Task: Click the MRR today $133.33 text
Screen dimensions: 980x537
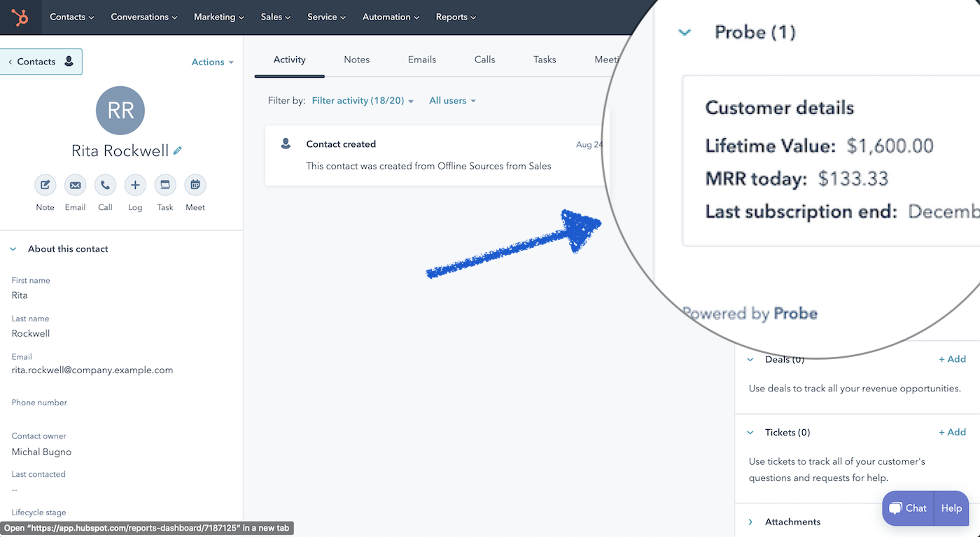Action: click(797, 179)
